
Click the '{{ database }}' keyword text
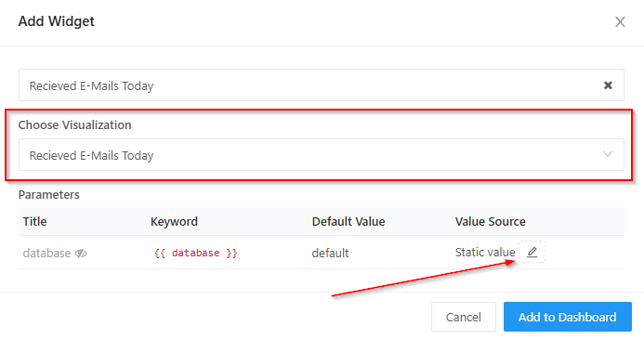pos(195,253)
